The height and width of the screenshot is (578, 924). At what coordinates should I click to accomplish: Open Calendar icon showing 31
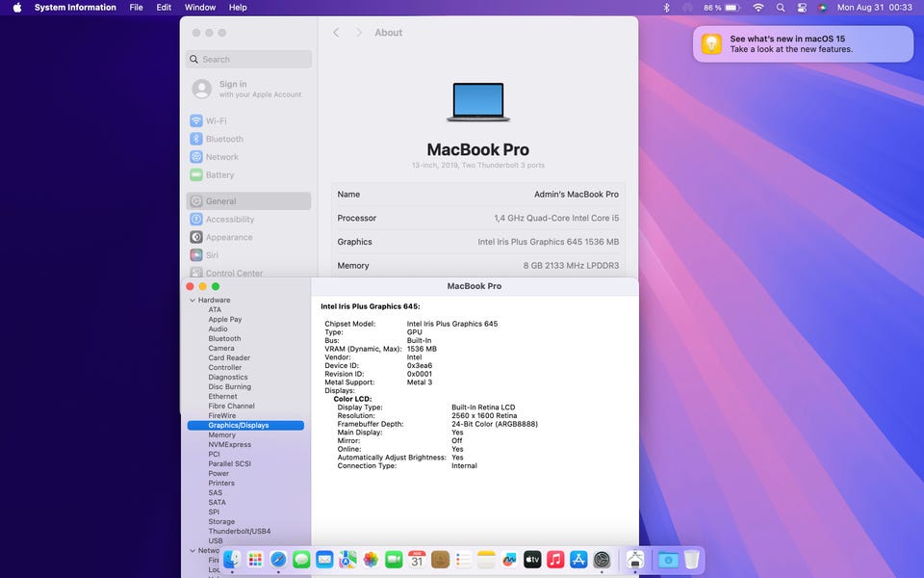click(x=417, y=559)
